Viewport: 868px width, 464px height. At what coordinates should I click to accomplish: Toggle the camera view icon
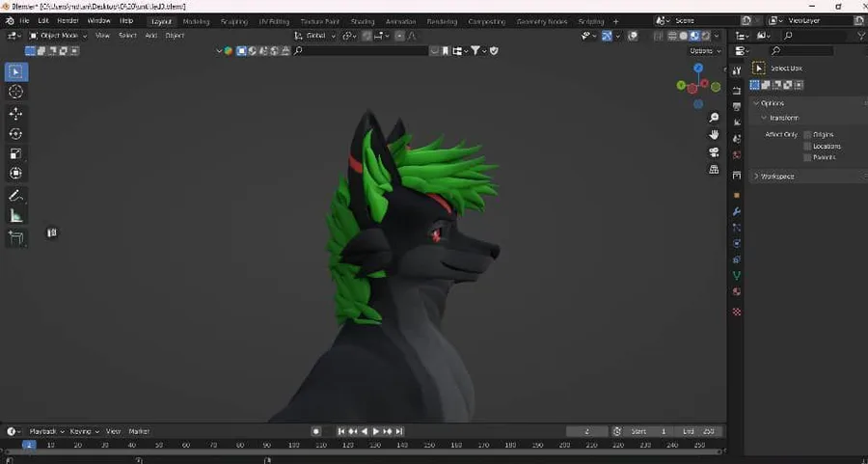click(x=714, y=152)
